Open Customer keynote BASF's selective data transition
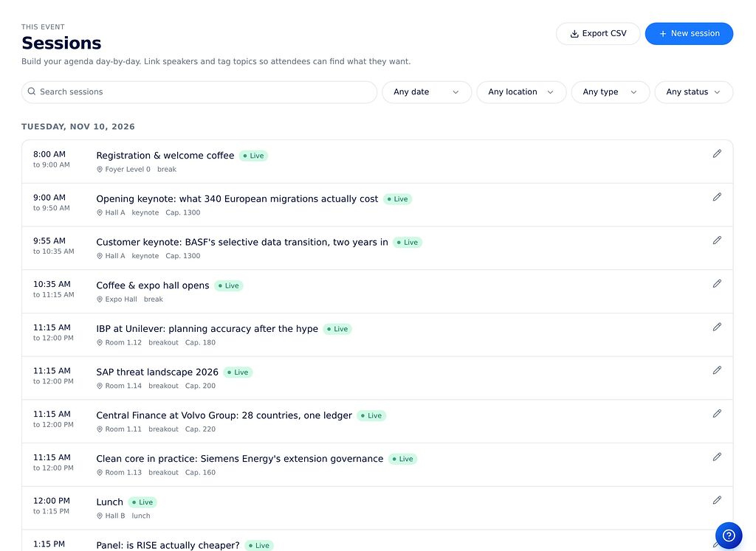Screen dimensions: 756x551 pos(242,242)
